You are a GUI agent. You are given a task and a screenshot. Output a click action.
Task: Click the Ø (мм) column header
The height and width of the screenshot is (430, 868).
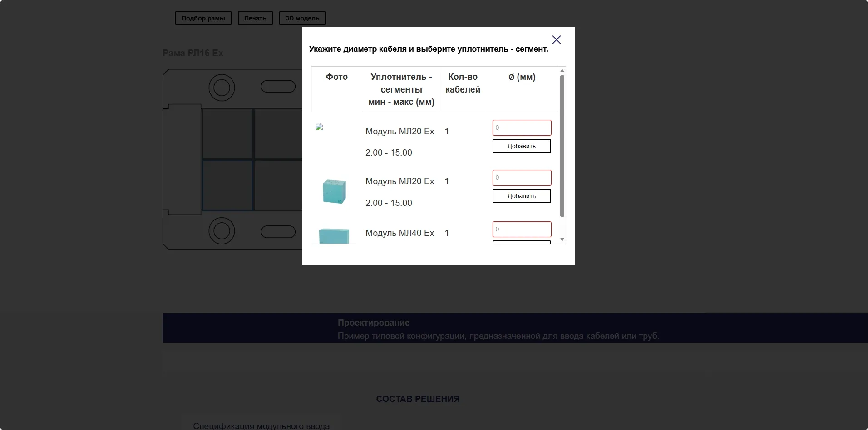coord(522,77)
